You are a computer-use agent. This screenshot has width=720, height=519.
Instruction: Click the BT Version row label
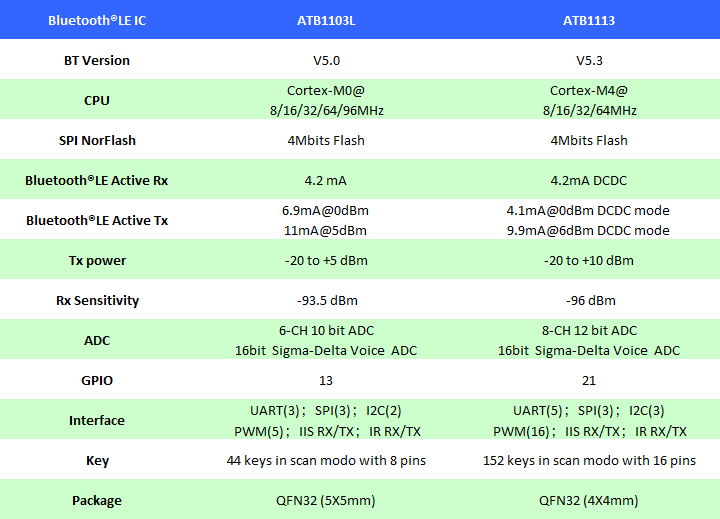click(97, 60)
